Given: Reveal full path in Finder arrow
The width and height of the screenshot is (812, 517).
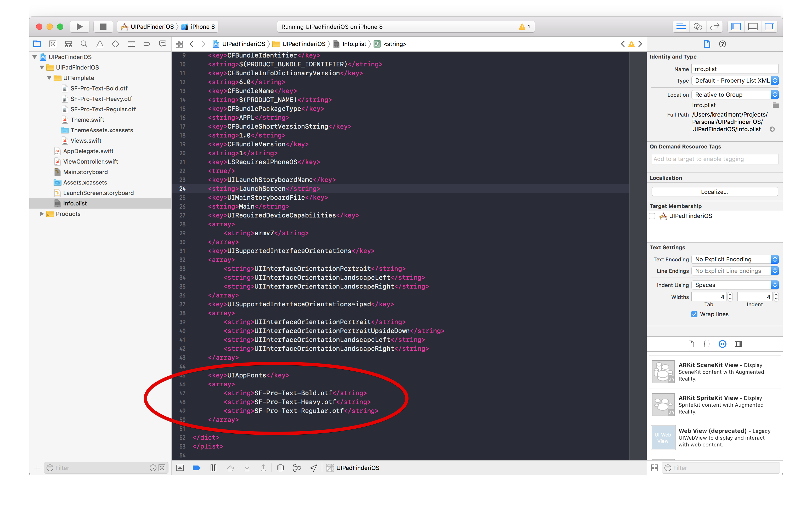Looking at the screenshot, I should coord(772,129).
